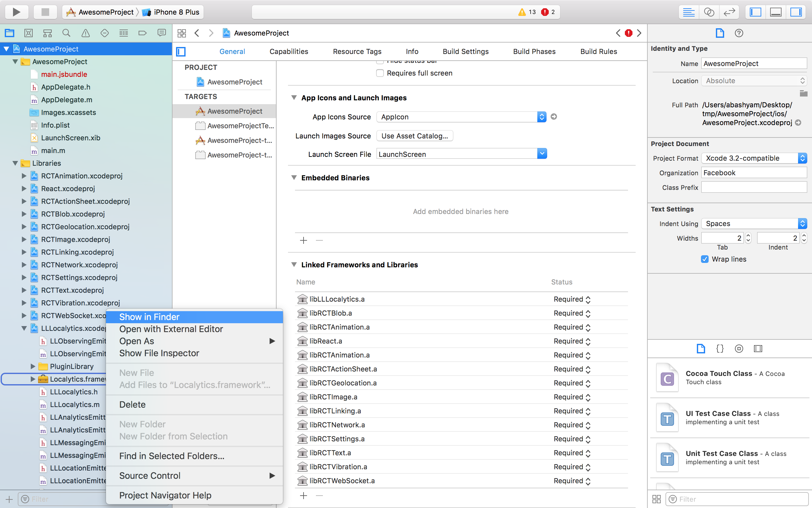Collapse App Icons and Launch Images section
The width and height of the screenshot is (812, 508).
pos(294,98)
